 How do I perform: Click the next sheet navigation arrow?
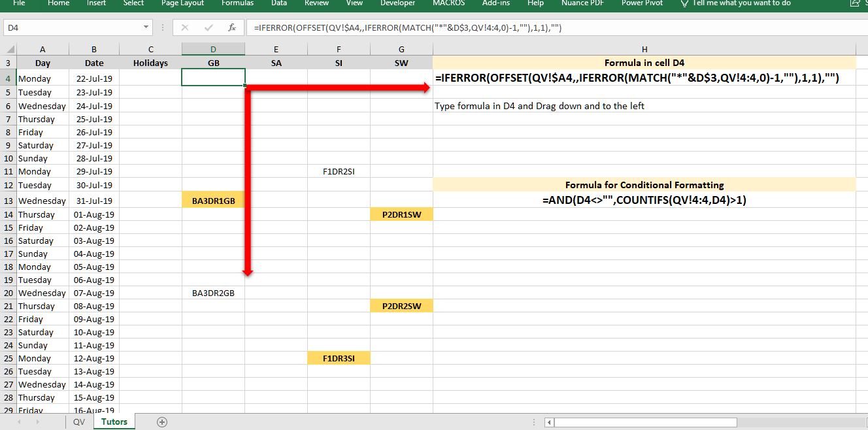click(x=37, y=422)
